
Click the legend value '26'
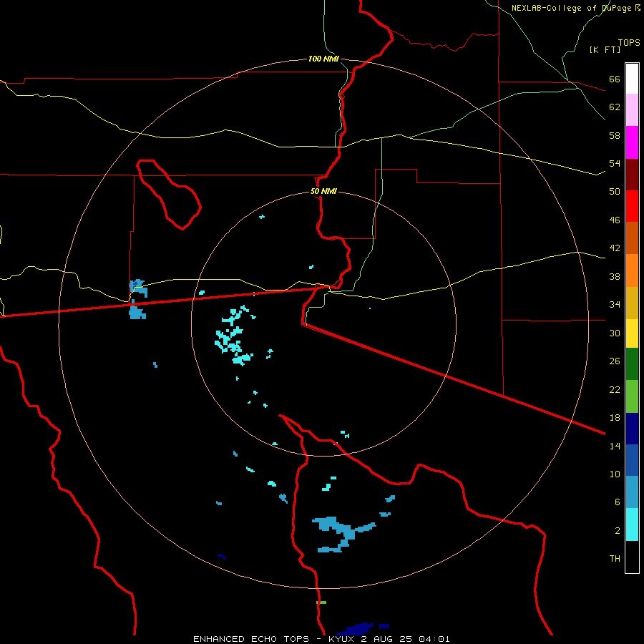pyautogui.click(x=615, y=361)
